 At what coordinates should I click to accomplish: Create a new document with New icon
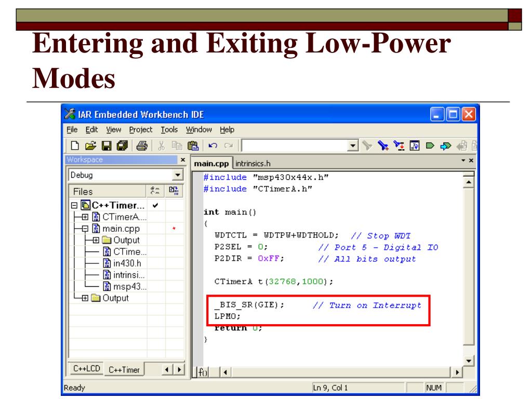(75, 145)
